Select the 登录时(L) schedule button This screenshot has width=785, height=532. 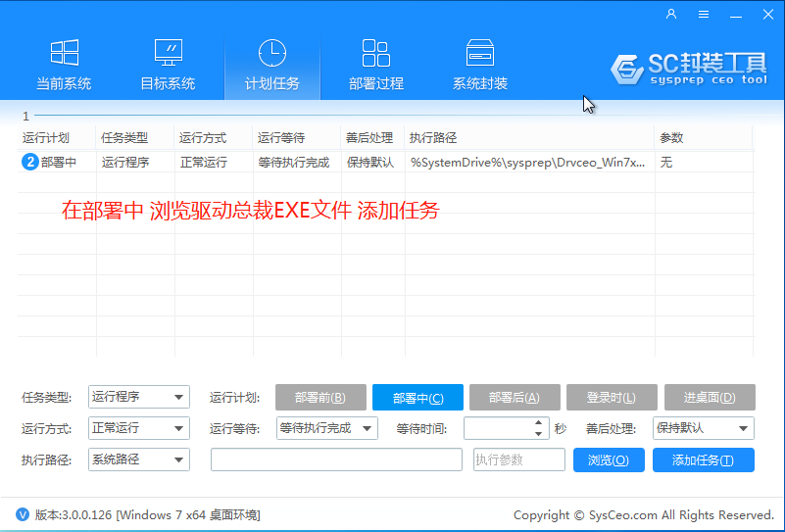click(x=612, y=398)
